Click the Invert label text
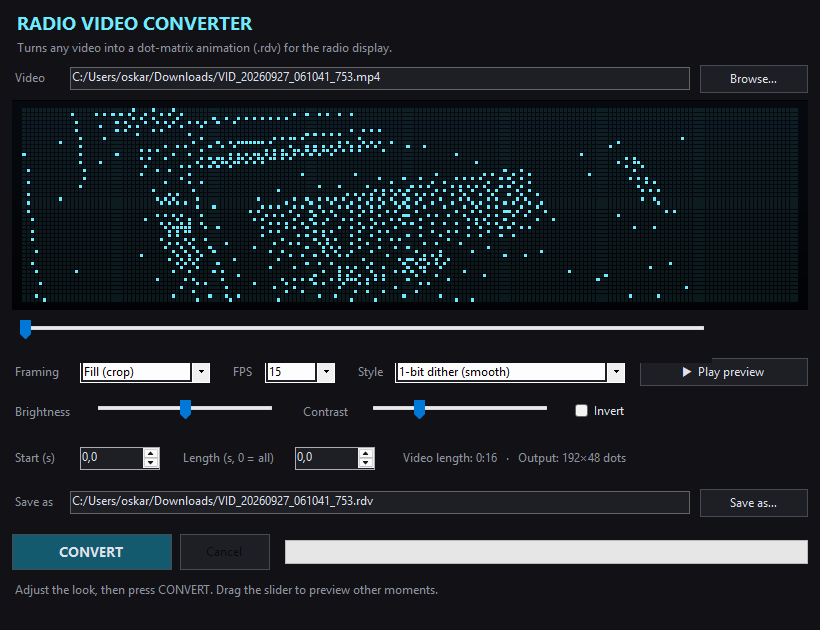The image size is (820, 630). click(609, 411)
